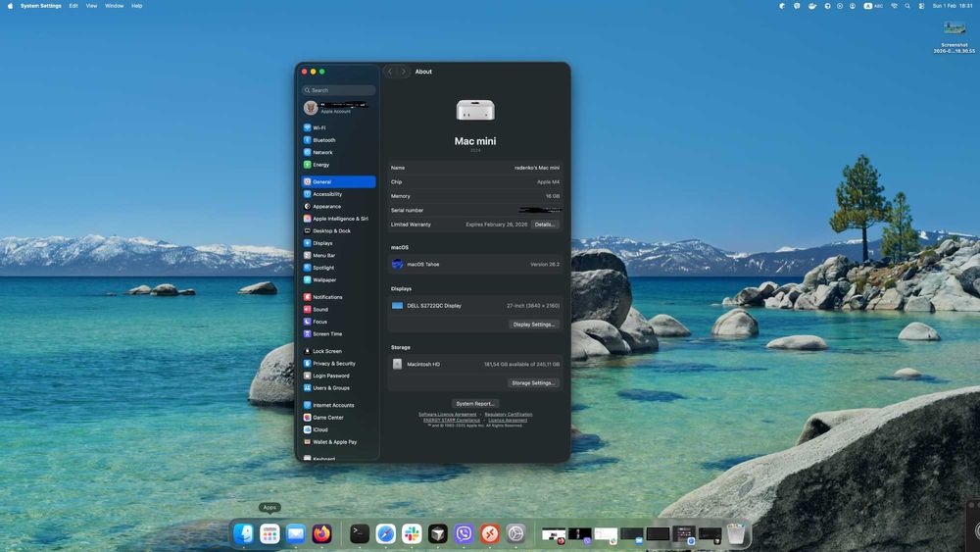980x552 pixels.
Task: Open Wi-Fi settings icon in sidebar
Action: point(307,127)
